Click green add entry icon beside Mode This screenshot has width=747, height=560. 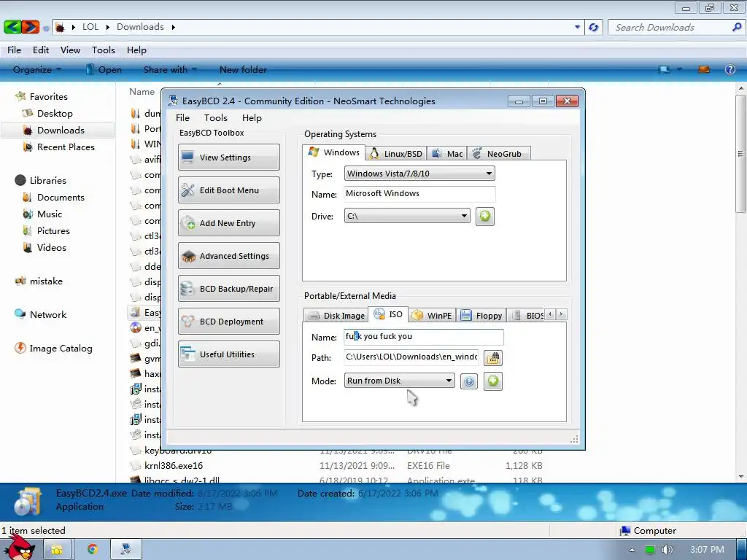coord(492,381)
